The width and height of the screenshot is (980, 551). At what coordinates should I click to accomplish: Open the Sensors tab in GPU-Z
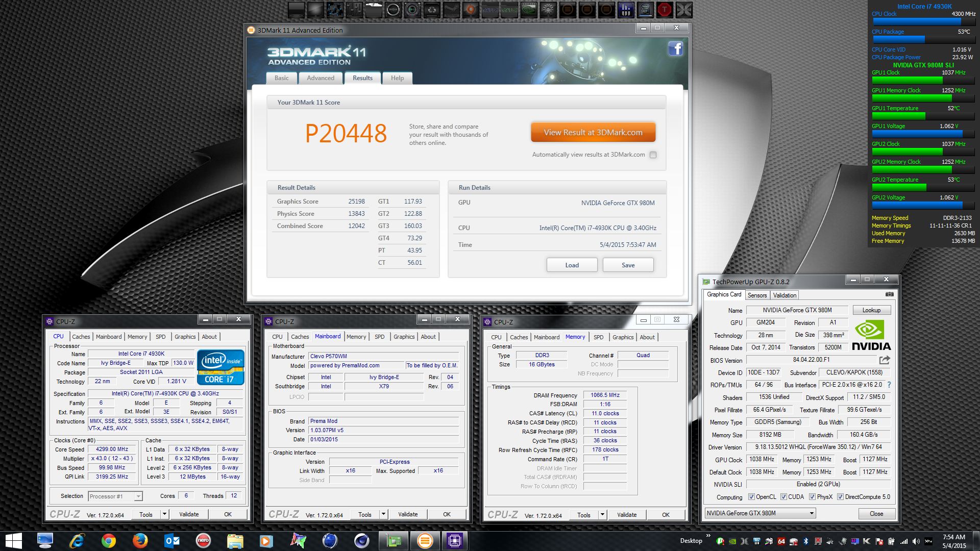pyautogui.click(x=757, y=295)
